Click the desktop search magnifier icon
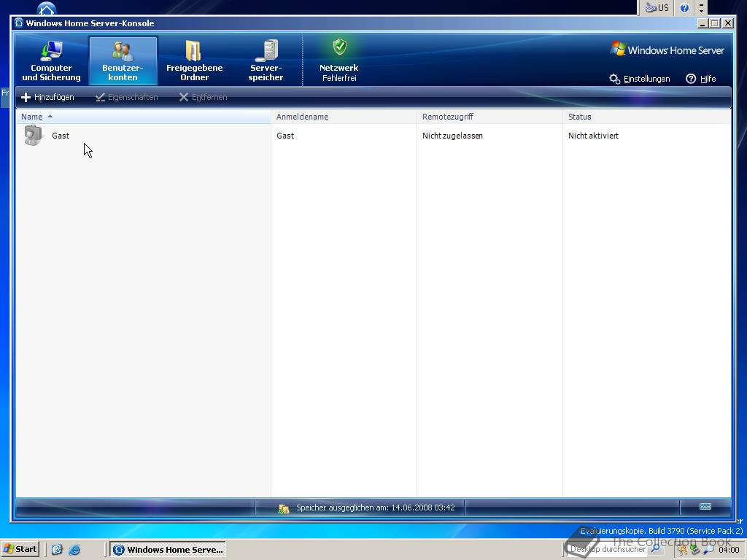 (x=656, y=549)
